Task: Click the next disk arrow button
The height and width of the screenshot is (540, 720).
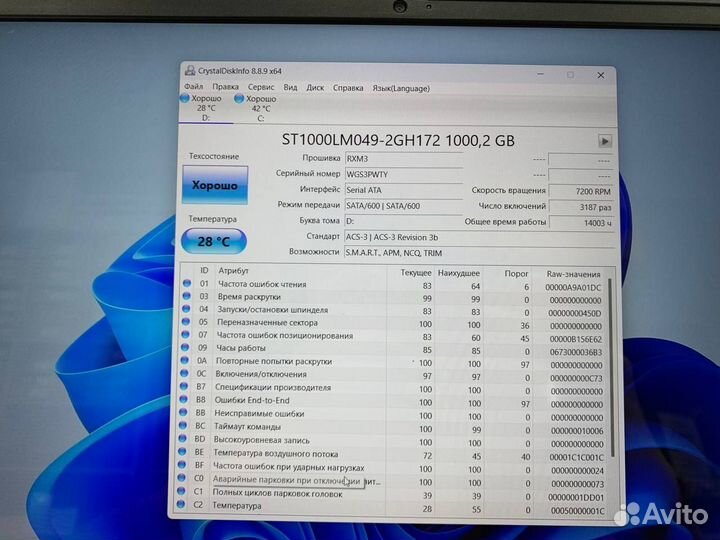Action: pyautogui.click(x=605, y=141)
